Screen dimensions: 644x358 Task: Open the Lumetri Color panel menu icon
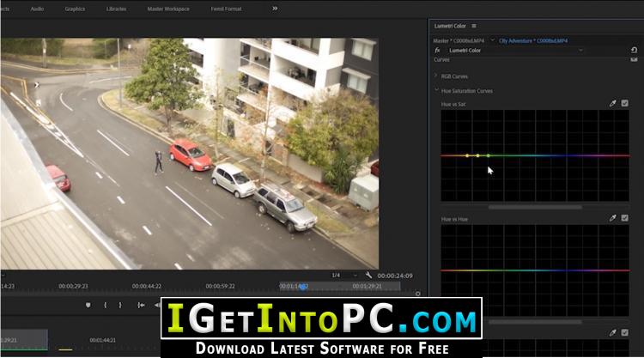pyautogui.click(x=474, y=26)
